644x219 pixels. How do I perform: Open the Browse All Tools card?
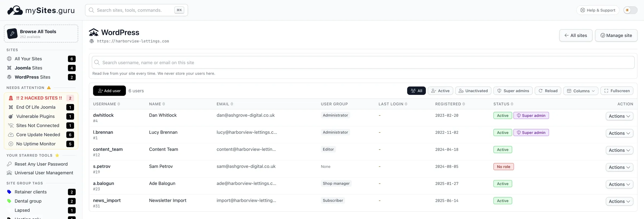click(41, 34)
